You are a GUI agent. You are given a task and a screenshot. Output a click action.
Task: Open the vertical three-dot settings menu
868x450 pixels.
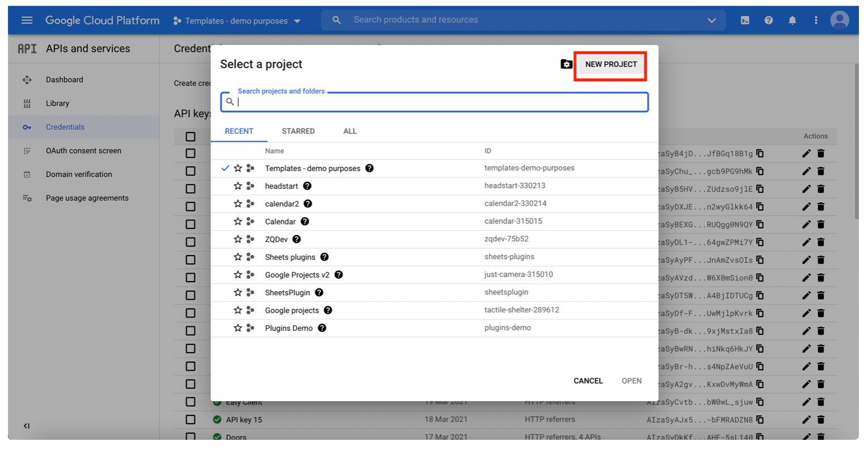816,20
